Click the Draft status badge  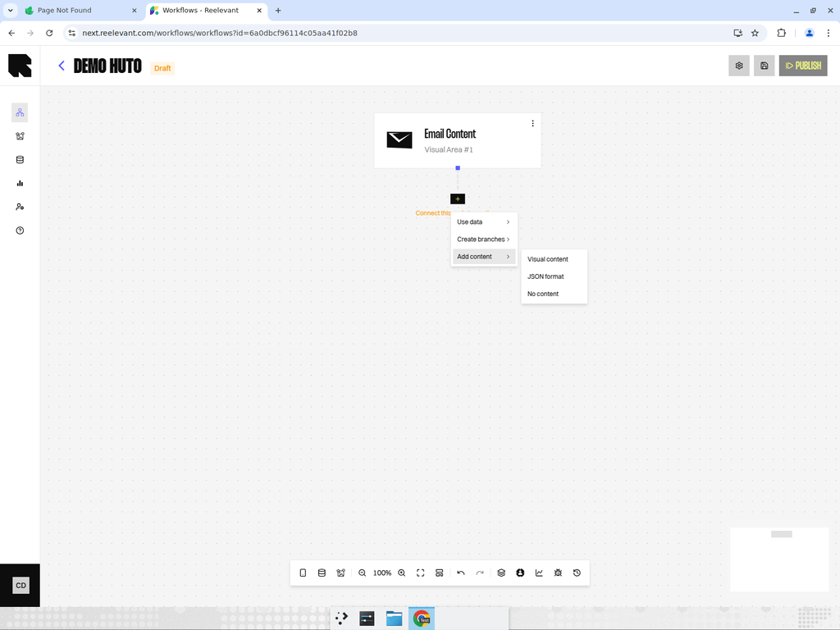tap(162, 68)
